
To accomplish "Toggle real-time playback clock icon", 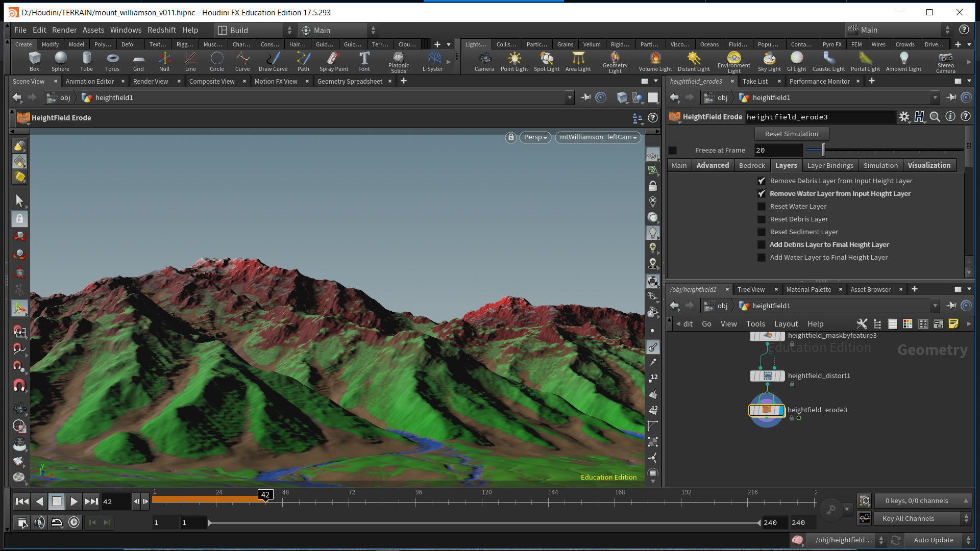I will [x=74, y=522].
